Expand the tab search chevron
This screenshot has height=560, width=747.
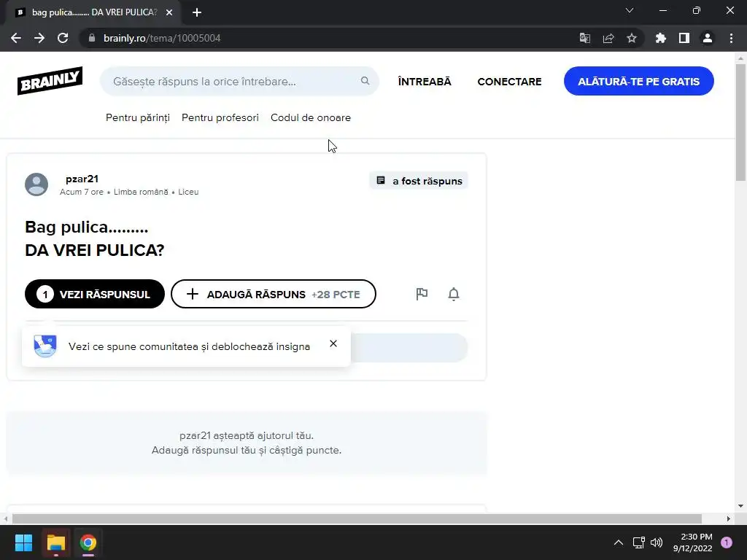630,10
